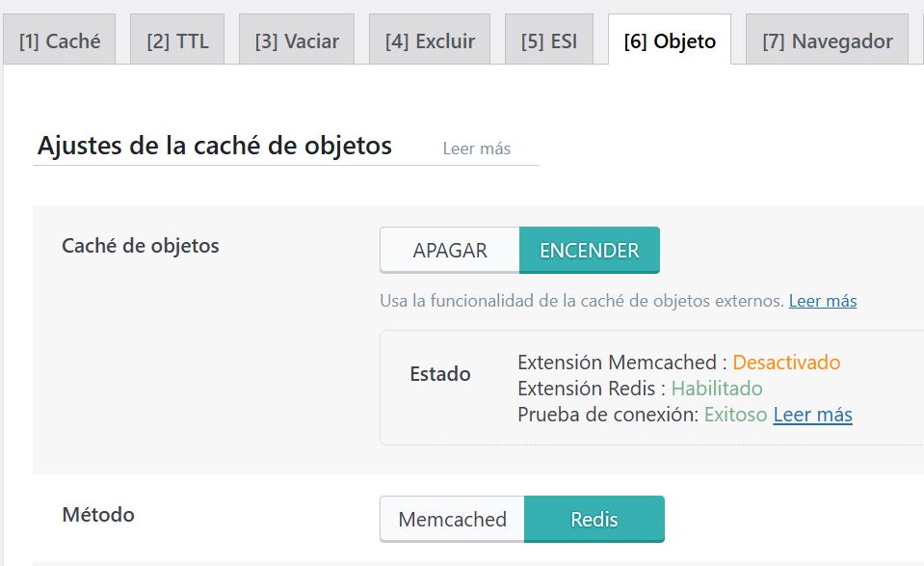This screenshot has width=924, height=566.
Task: Select the [4] Excluir tab
Action: click(430, 41)
